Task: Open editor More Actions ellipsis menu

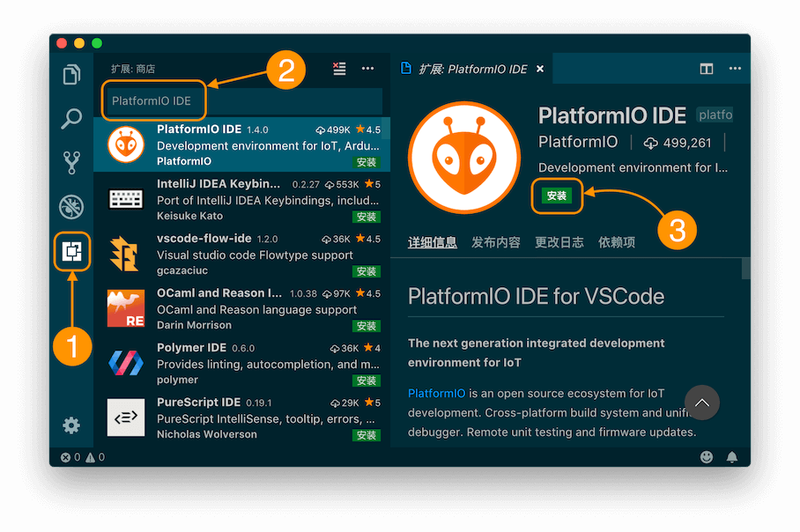Action: click(735, 68)
